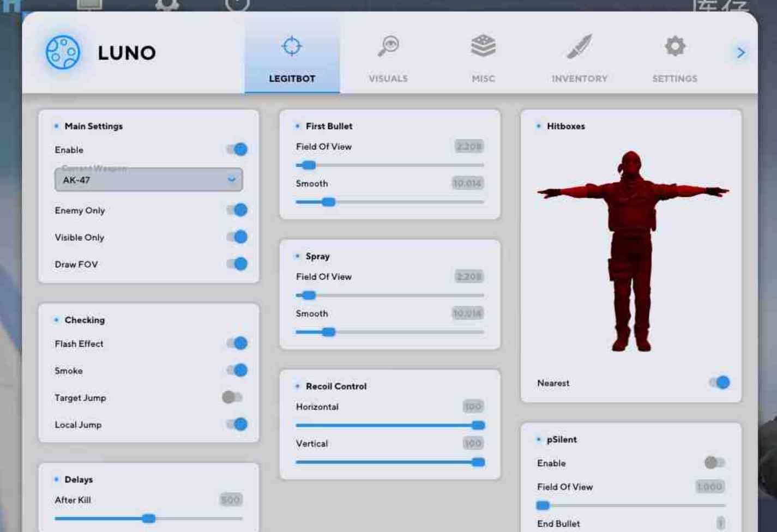Open the Settings gear icon
This screenshot has width=777, height=532.
[675, 46]
